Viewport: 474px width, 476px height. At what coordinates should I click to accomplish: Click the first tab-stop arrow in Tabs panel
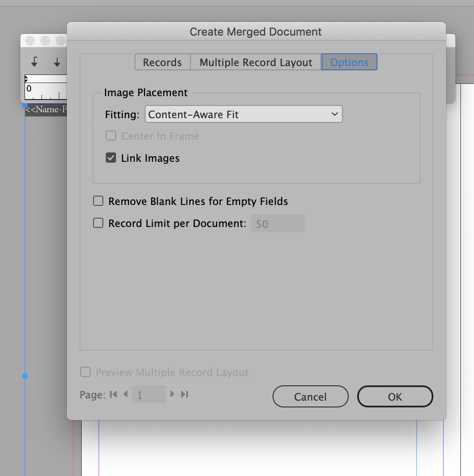pyautogui.click(x=34, y=62)
